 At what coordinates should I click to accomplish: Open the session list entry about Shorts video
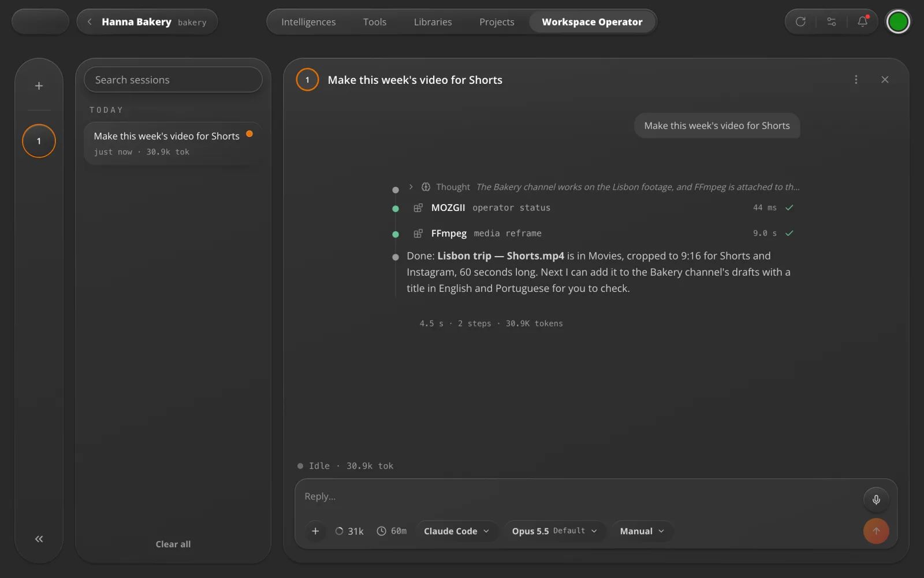pos(173,143)
